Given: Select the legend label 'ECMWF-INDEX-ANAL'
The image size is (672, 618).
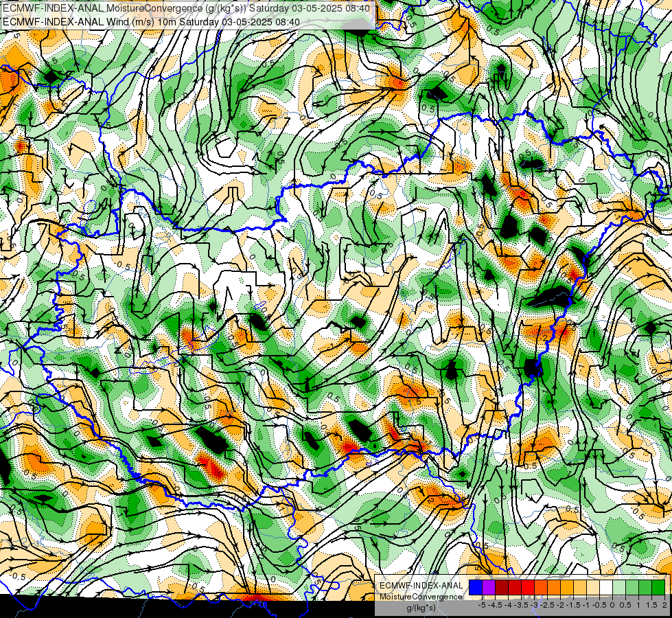Looking at the screenshot, I should (x=421, y=586).
